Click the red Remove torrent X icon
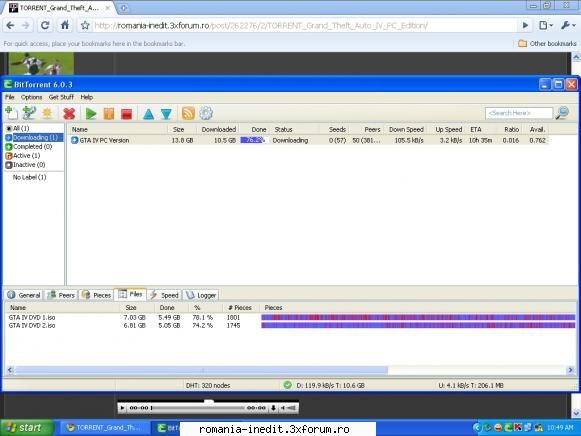 pos(69,113)
